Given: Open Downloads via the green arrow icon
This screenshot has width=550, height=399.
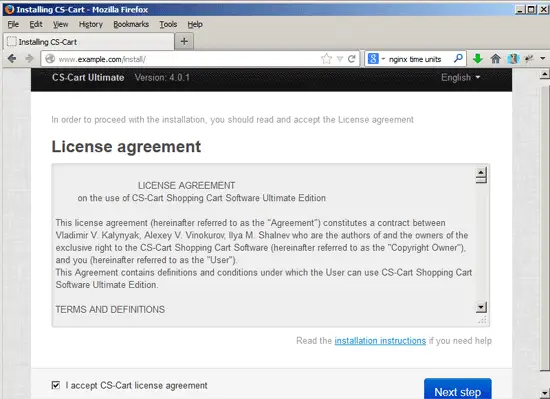Looking at the screenshot, I should click(x=477, y=59).
